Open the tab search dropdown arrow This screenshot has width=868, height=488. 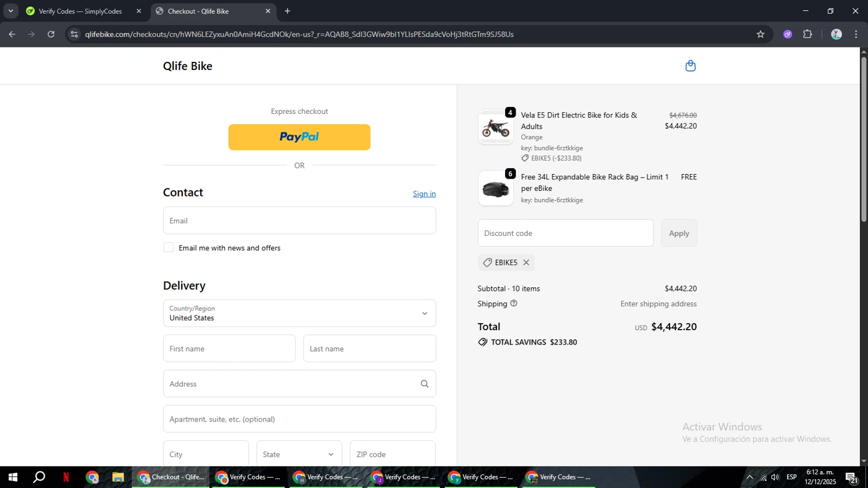(x=10, y=11)
